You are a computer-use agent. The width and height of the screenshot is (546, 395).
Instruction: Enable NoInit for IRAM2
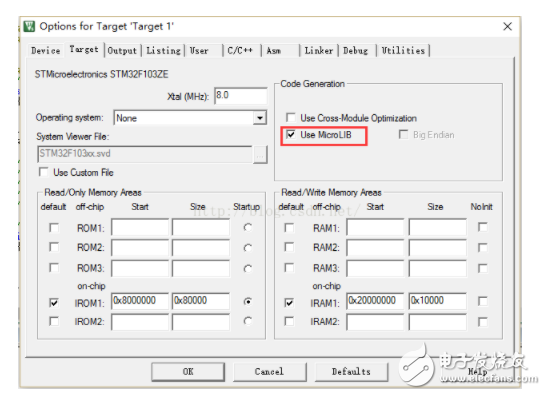[483, 322]
